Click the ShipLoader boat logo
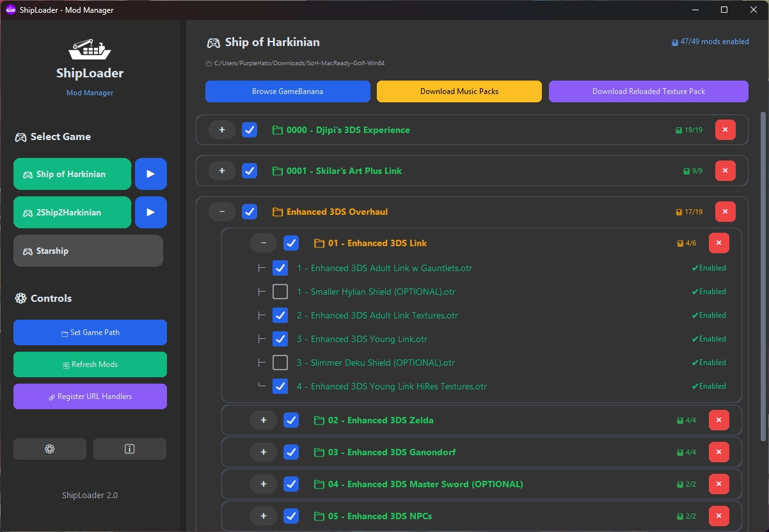 coord(90,49)
